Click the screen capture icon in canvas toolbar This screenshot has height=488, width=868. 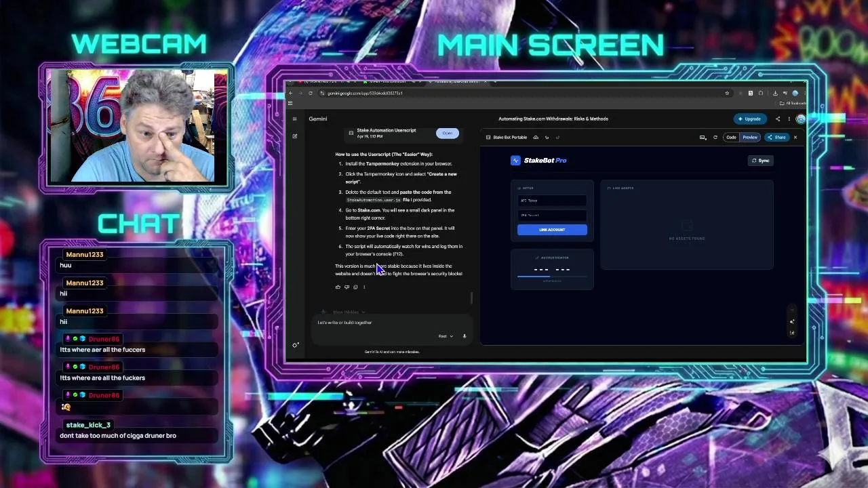coord(703,138)
